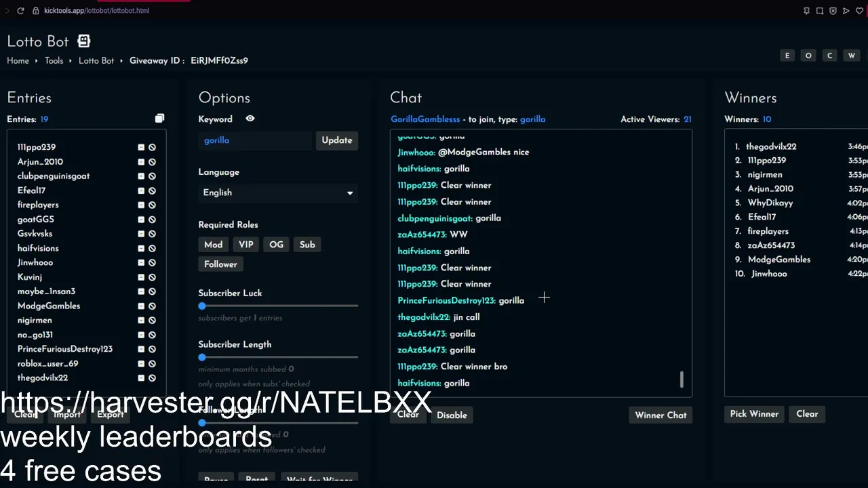Select Lotto Bot in the breadcrumb
Screen dimensions: 868x488
pyautogui.click(x=96, y=60)
